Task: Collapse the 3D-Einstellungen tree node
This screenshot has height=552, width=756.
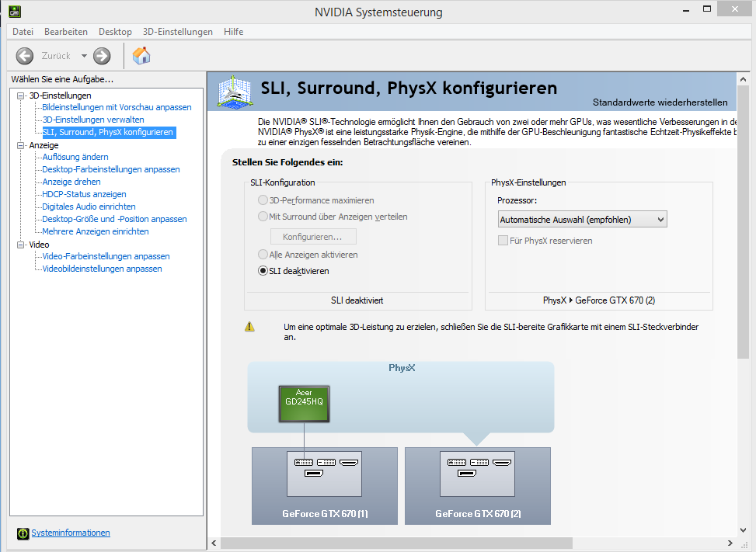Action: tap(20, 95)
